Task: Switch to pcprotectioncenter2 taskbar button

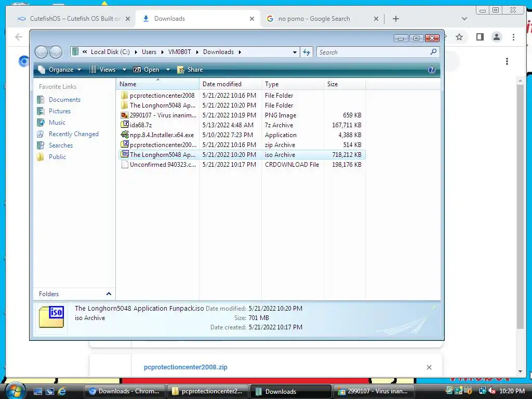Action: [208, 391]
